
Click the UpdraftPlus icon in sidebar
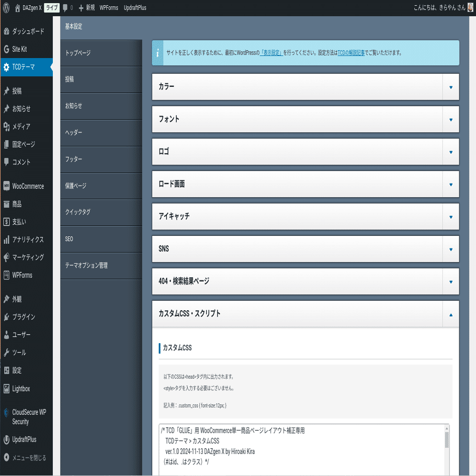pyautogui.click(x=6, y=439)
